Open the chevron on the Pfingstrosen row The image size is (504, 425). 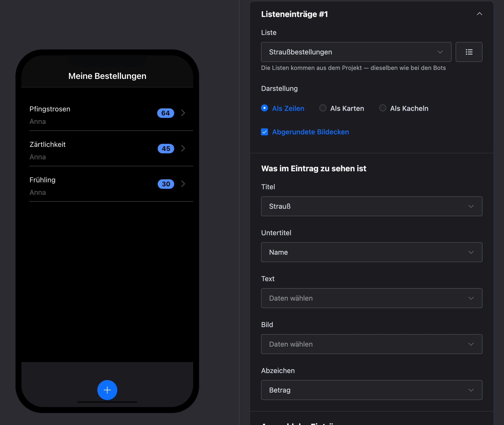point(183,113)
